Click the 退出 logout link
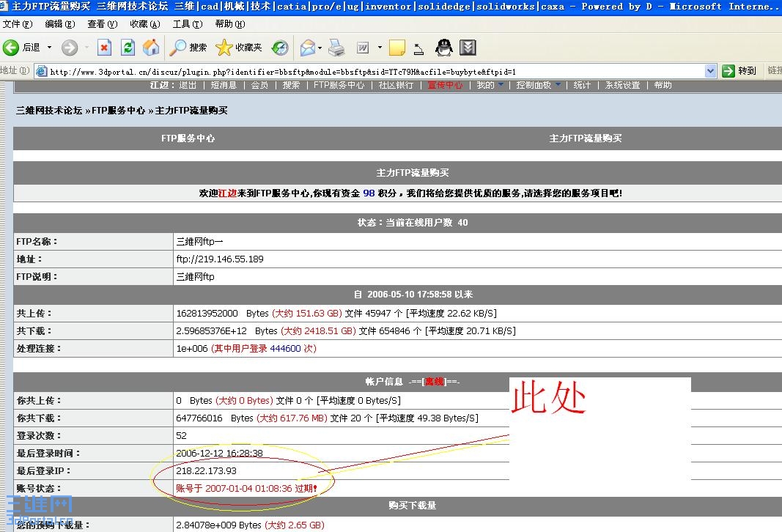 pyautogui.click(x=188, y=85)
